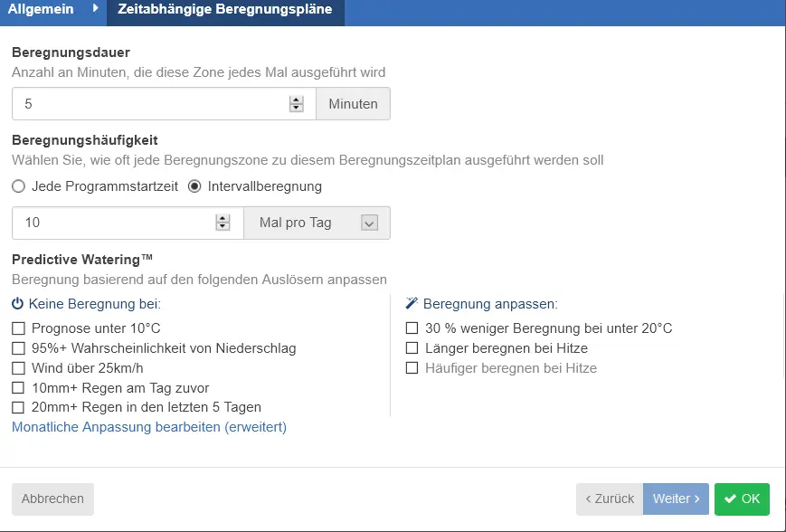This screenshot has width=786, height=532.
Task: Click the breadcrumb arrow after Allgemein
Action: tap(95, 10)
